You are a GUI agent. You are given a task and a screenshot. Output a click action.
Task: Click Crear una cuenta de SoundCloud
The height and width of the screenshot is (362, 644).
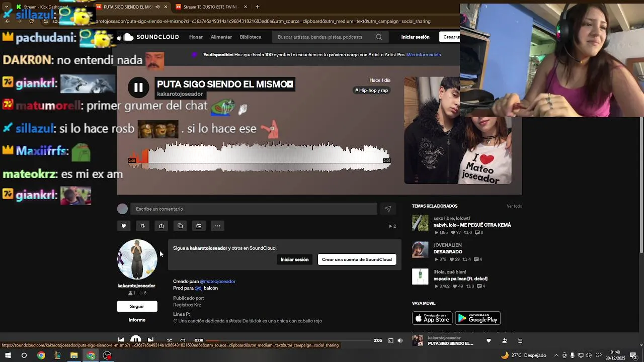[357, 260]
